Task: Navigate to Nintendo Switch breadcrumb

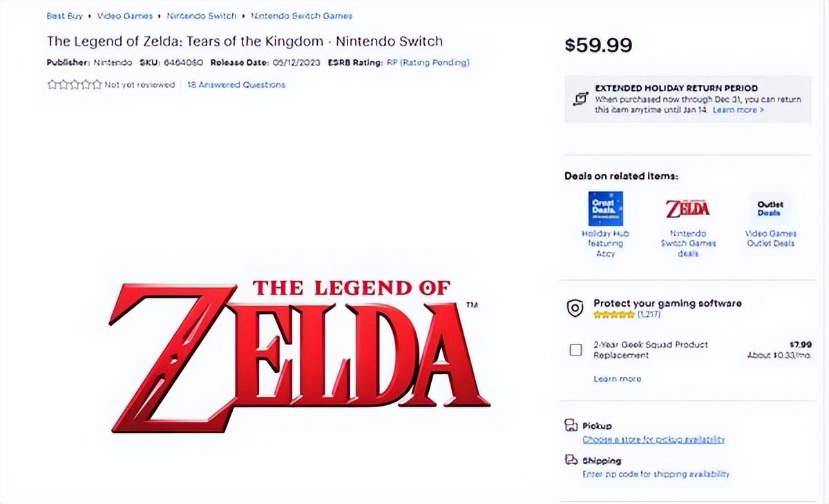Action: click(202, 15)
